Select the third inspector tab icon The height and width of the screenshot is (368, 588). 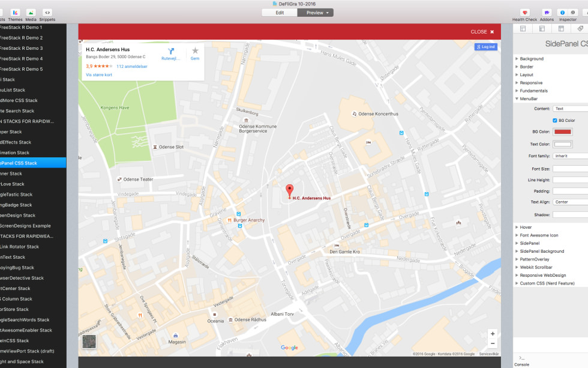point(561,28)
